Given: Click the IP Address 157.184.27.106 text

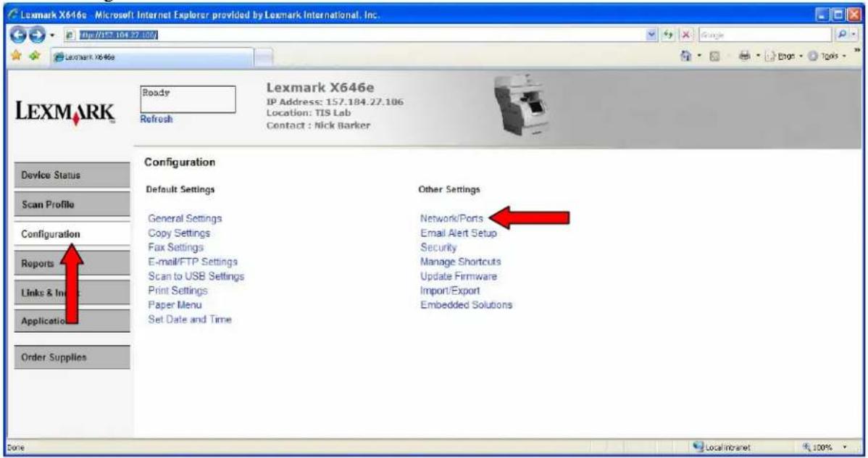Looking at the screenshot, I should point(335,102).
